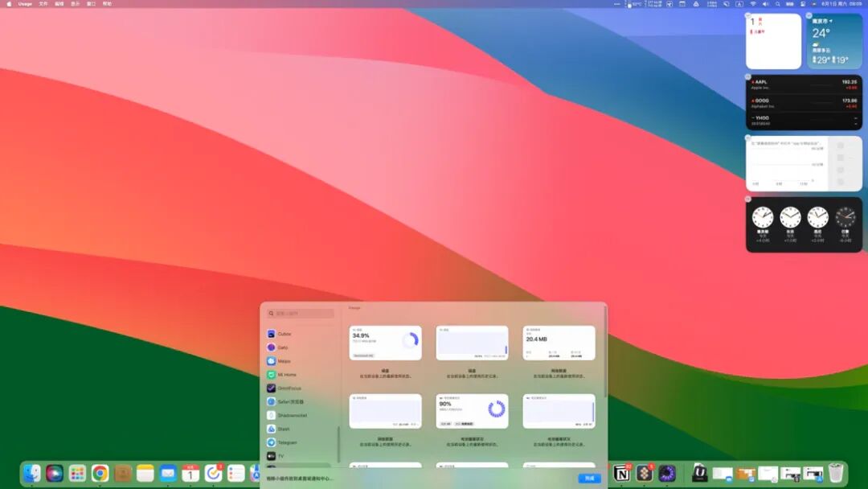Open the Usage menu in the menu bar

click(x=25, y=4)
